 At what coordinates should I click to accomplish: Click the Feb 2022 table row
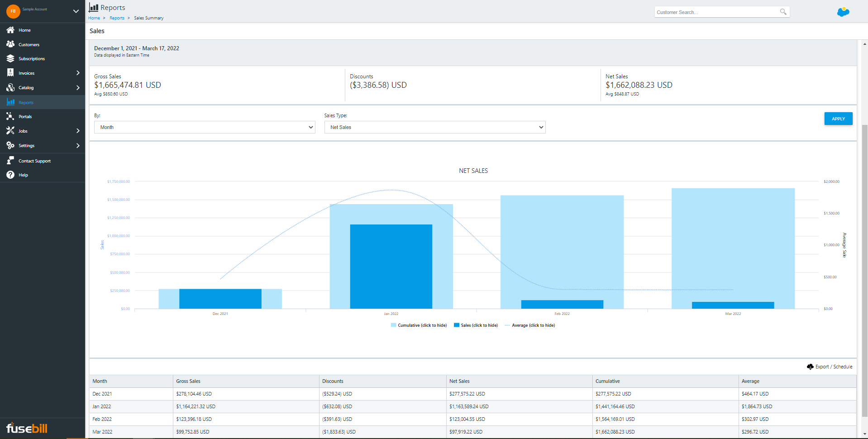pyautogui.click(x=473, y=419)
